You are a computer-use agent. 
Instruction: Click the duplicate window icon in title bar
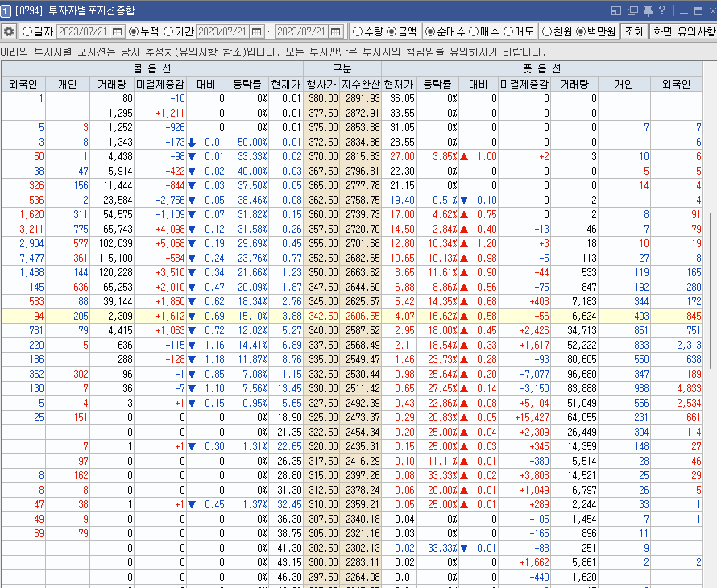[x=633, y=10]
